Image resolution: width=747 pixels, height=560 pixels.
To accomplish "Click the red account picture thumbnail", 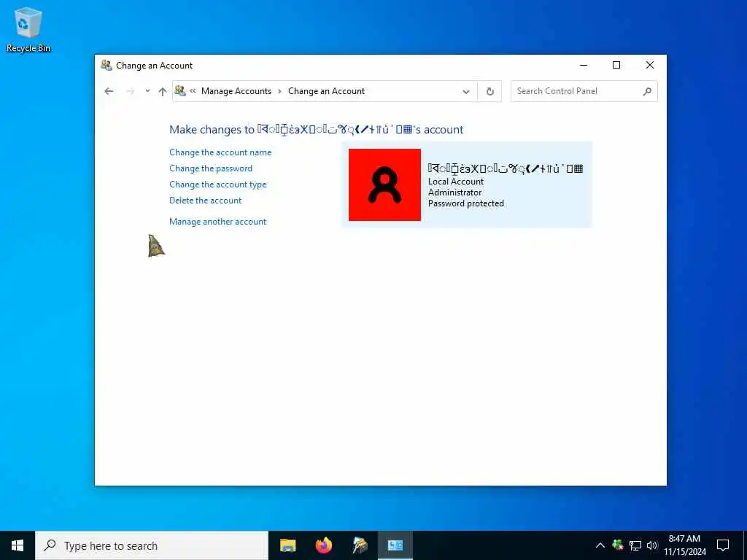I will (x=384, y=184).
